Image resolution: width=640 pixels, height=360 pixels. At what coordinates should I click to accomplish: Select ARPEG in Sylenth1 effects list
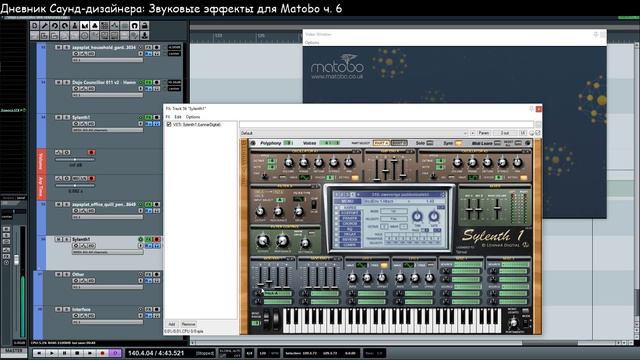tap(349, 208)
